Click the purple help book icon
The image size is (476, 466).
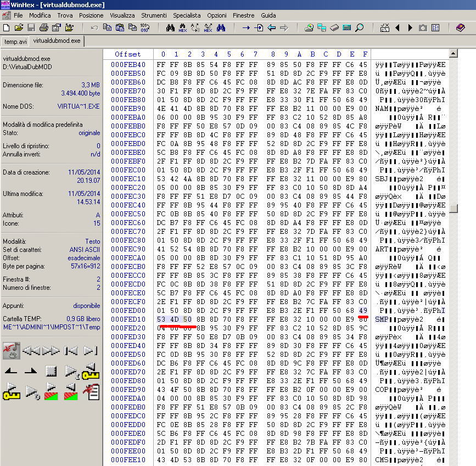pos(460,27)
